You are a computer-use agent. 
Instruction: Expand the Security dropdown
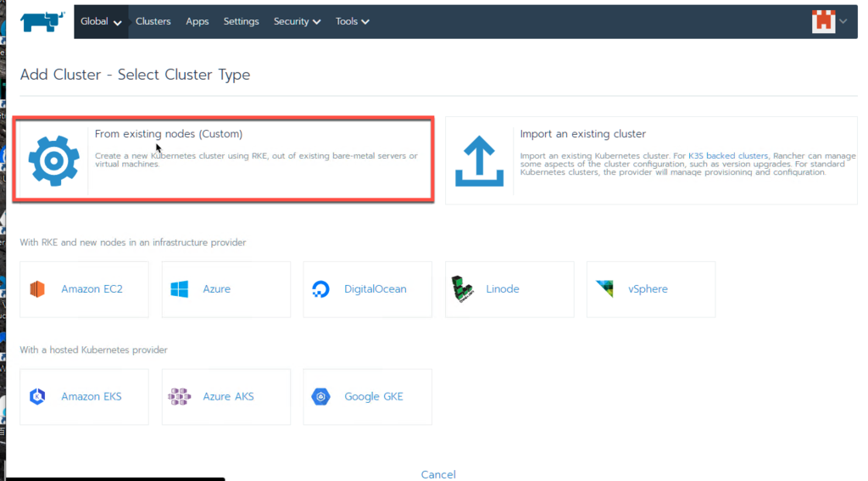(297, 21)
